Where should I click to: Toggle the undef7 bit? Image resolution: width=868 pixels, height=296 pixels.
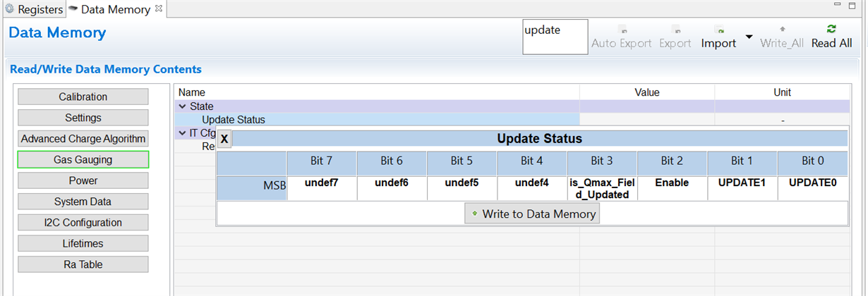pos(321,189)
